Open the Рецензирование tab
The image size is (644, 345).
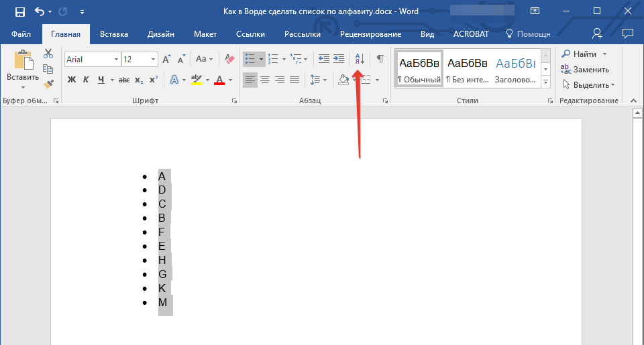pos(370,34)
